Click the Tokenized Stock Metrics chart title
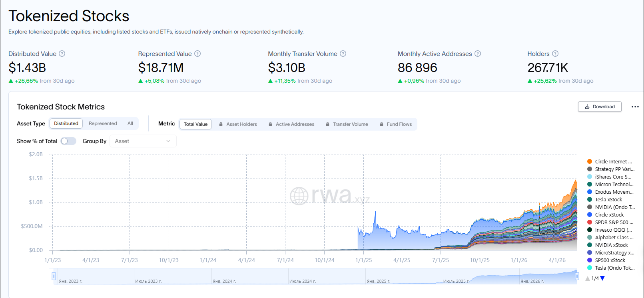Viewport: 644px width, 298px height. click(61, 107)
